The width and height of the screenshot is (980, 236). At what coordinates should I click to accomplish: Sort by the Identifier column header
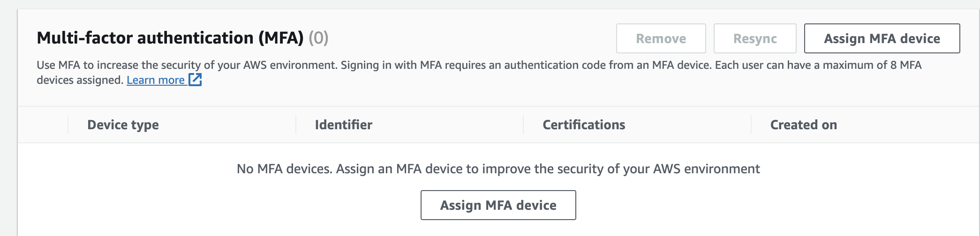[344, 125]
